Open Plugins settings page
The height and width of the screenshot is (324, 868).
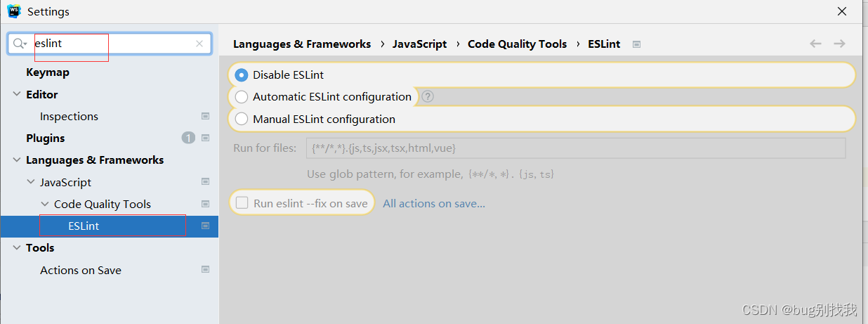pyautogui.click(x=45, y=138)
